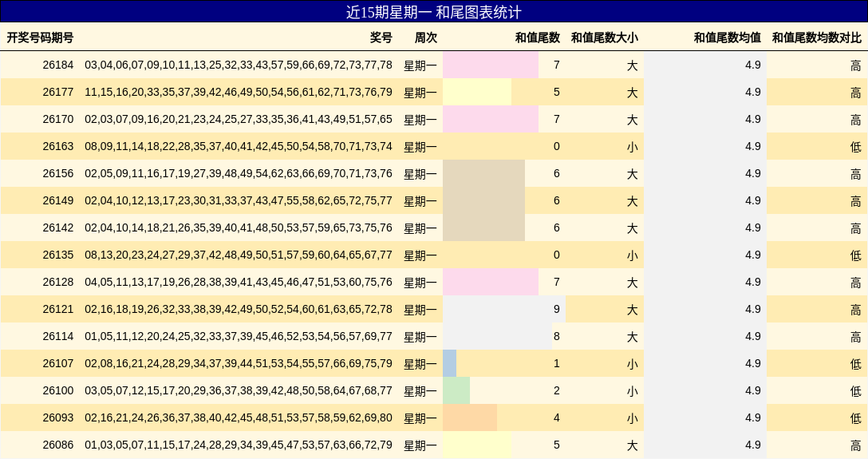868x459 pixels.
Task: Select draw number 26100
Action: [x=58, y=390]
